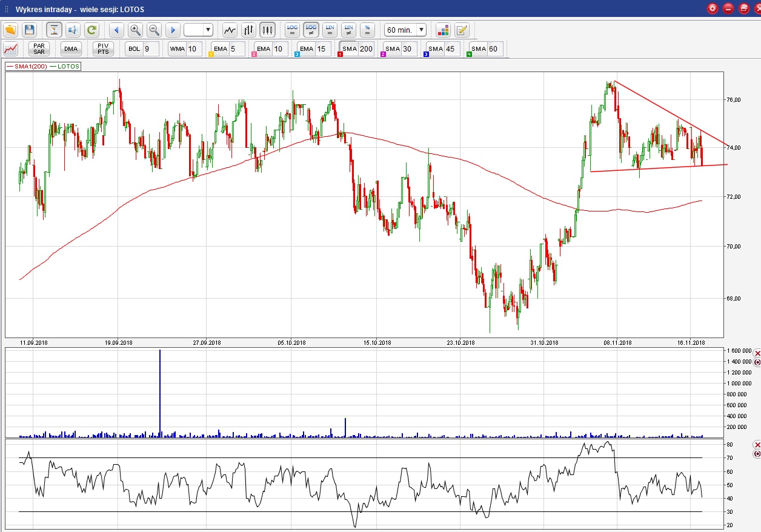Switch to bar (OHLC) chart type

coord(248,30)
